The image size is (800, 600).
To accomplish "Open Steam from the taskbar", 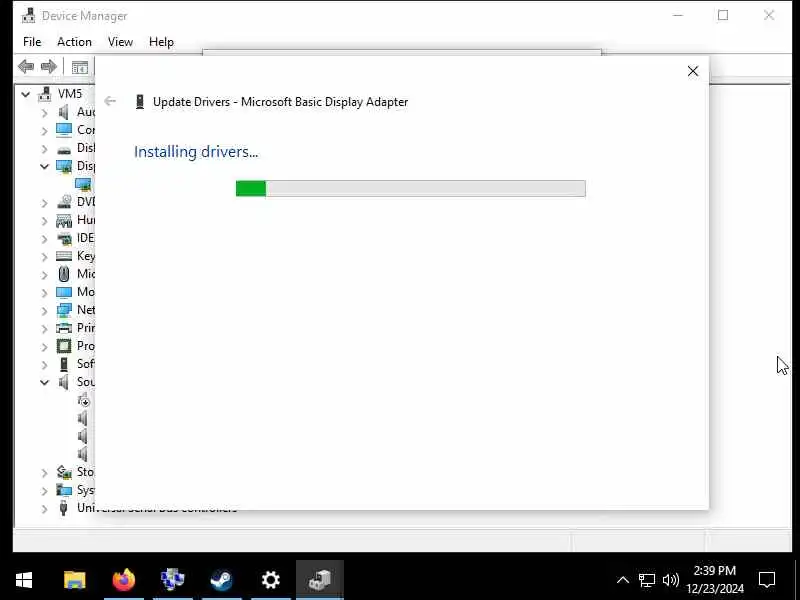I will (x=221, y=580).
